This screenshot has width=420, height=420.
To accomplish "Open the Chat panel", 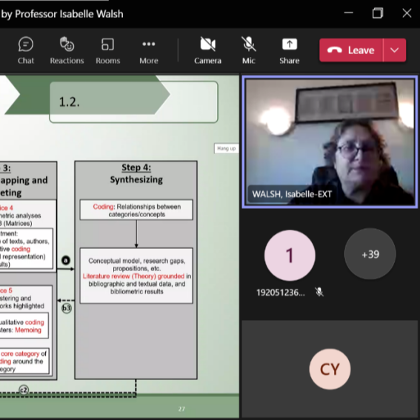I will 26,51.
